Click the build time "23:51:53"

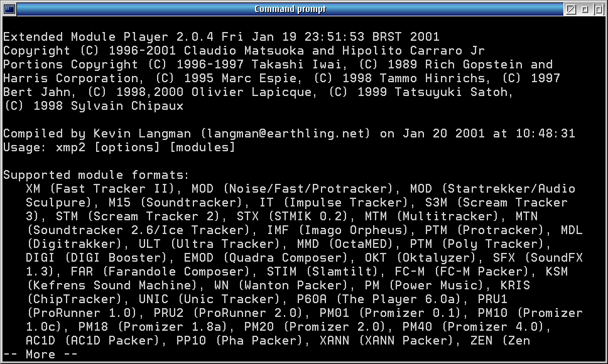tap(334, 37)
